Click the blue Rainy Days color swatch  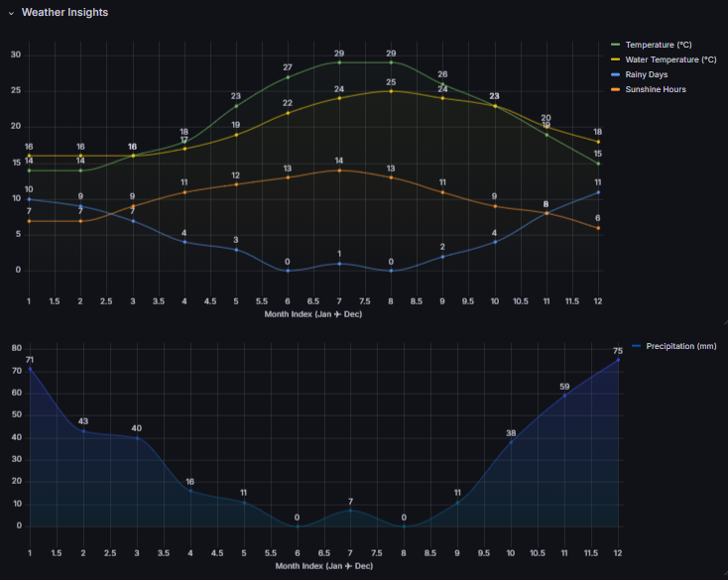[616, 74]
